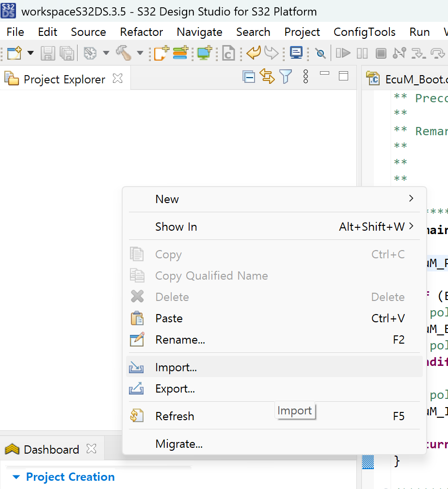Image resolution: width=448 pixels, height=489 pixels.
Task: Expand the New submenu in context menu
Action: tap(274, 199)
